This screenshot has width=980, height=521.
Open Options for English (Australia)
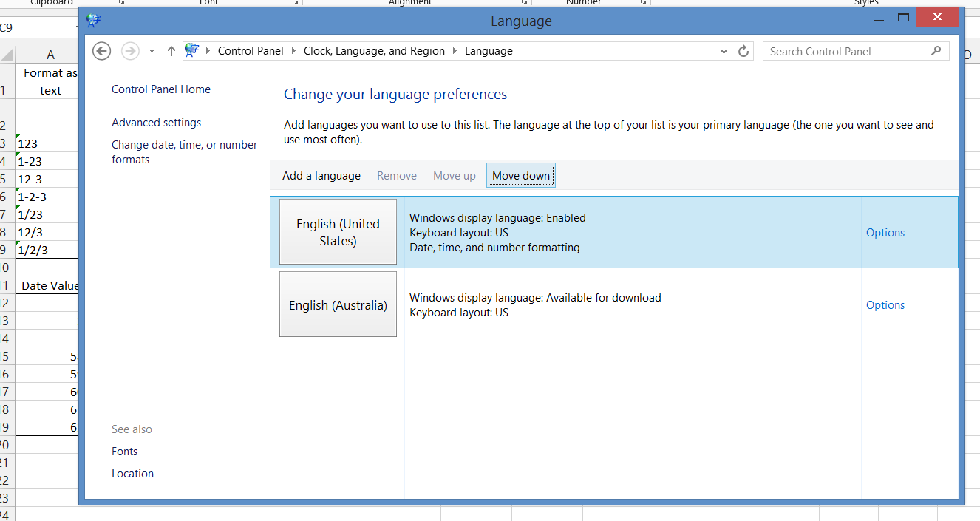tap(885, 305)
